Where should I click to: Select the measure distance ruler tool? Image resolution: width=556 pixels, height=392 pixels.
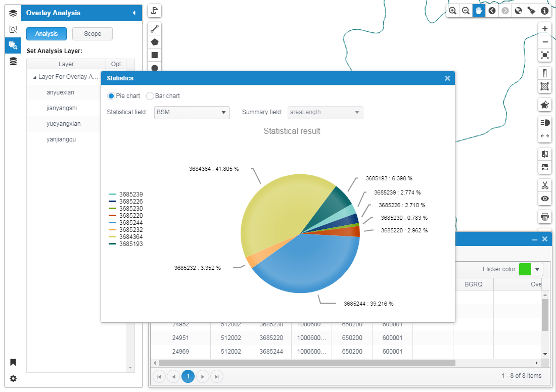pyautogui.click(x=545, y=73)
